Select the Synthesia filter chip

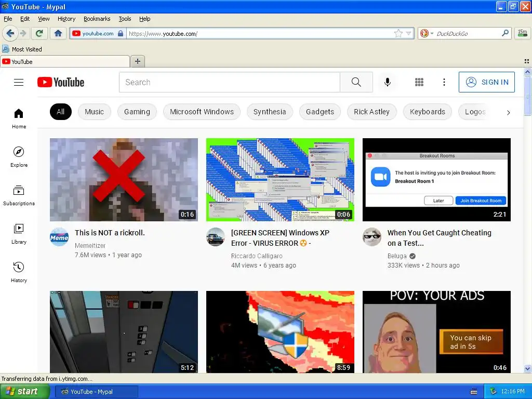[270, 112]
